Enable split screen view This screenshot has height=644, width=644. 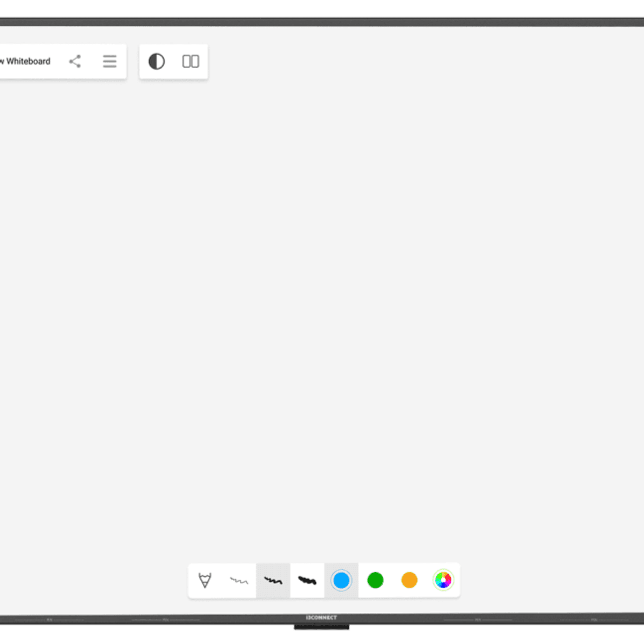(191, 62)
